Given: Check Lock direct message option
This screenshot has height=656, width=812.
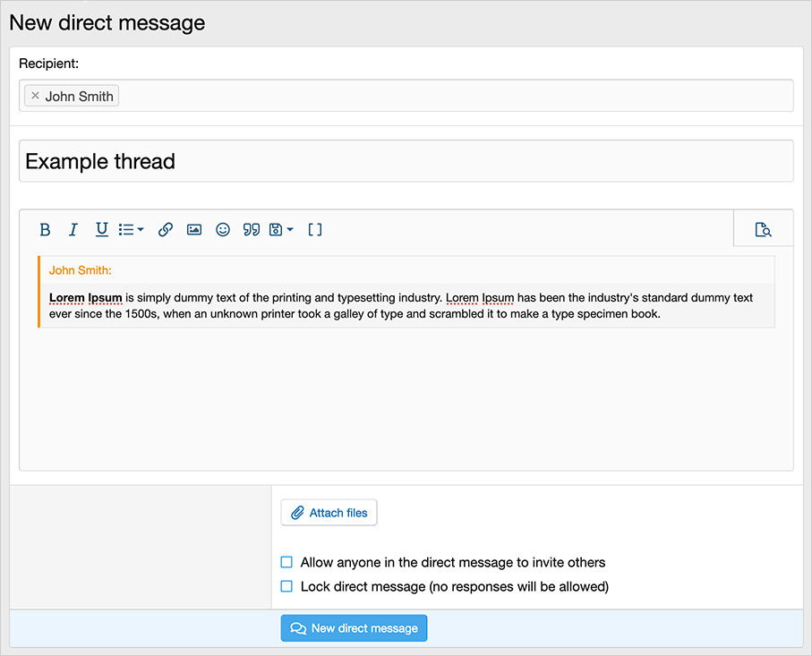Looking at the screenshot, I should (x=287, y=587).
